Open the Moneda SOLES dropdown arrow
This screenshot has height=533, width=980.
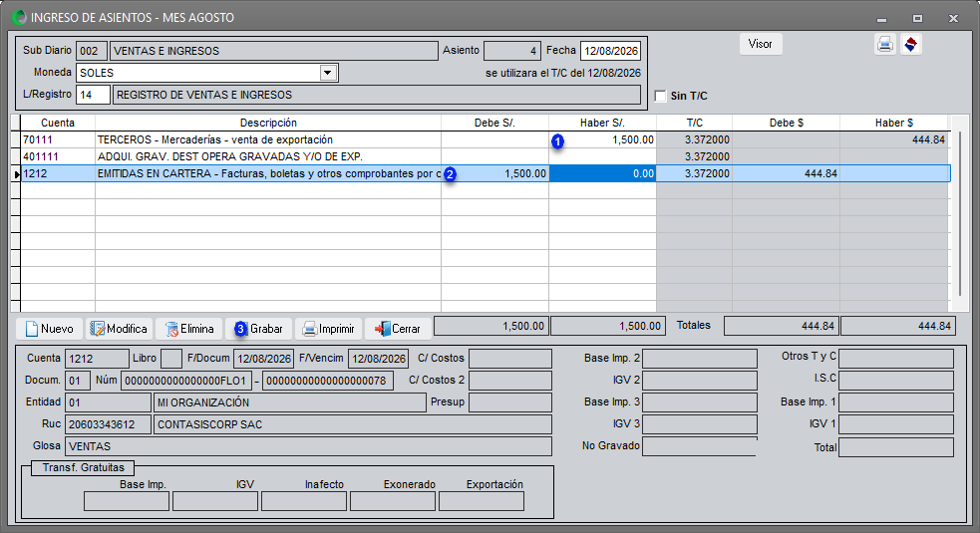click(328, 73)
